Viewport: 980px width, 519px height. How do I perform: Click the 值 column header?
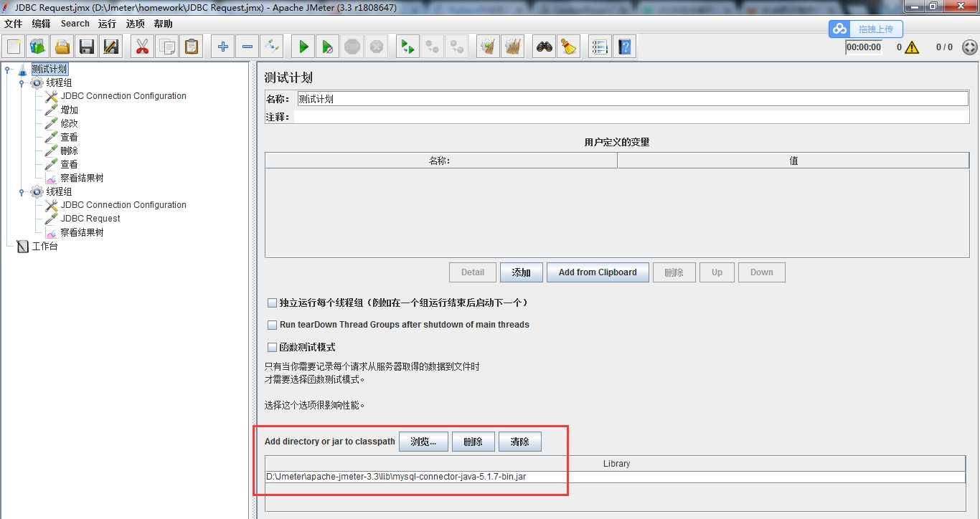point(793,161)
